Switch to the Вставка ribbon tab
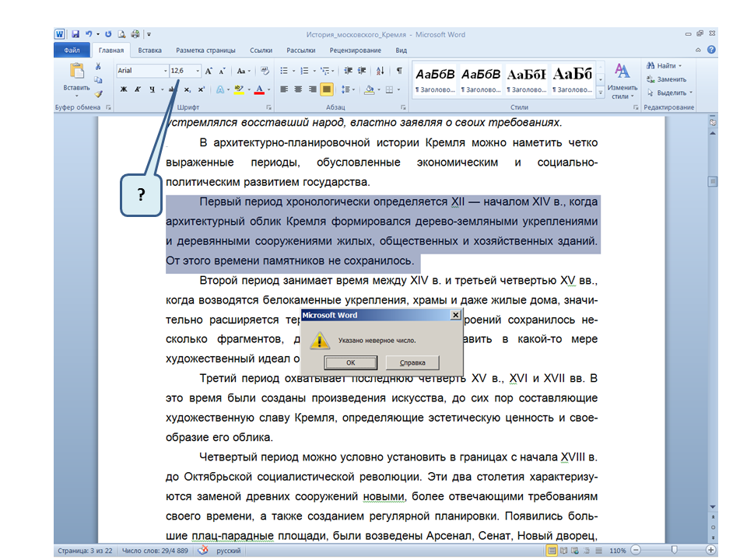Screen dimensions: 747x560 150,51
